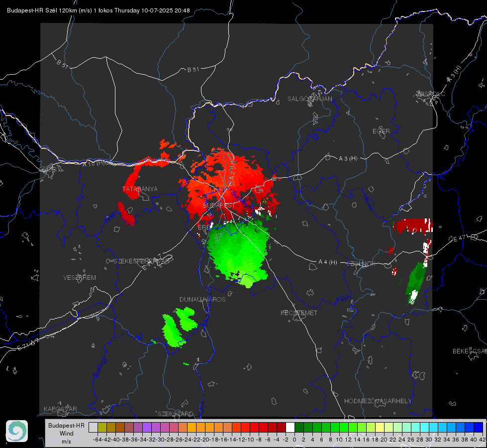Click the VESZPRÉM city label

(x=80, y=277)
